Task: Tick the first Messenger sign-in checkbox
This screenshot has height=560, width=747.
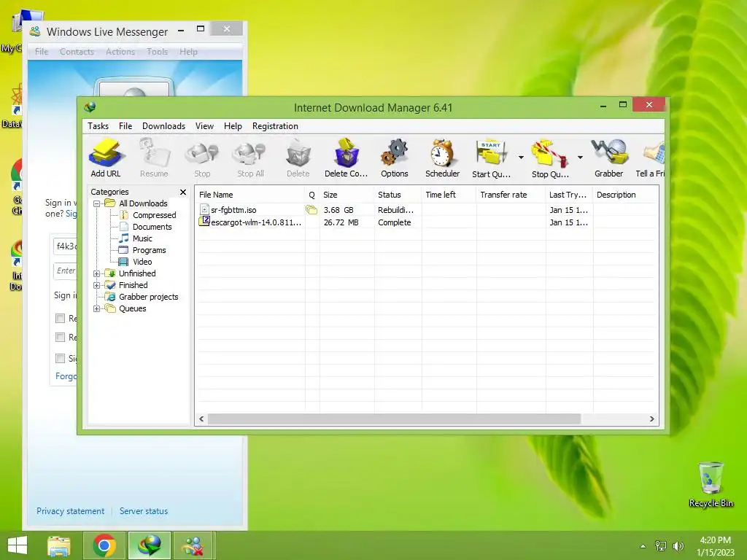Action: (x=60, y=318)
